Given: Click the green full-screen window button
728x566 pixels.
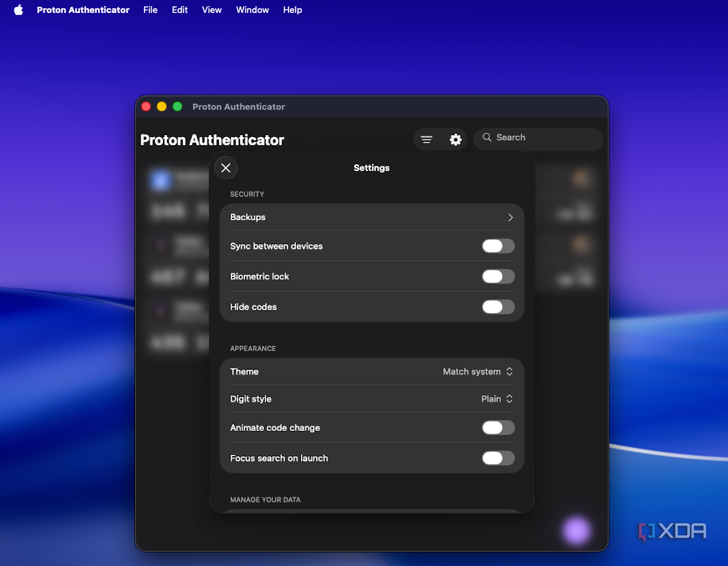Looking at the screenshot, I should tap(177, 106).
